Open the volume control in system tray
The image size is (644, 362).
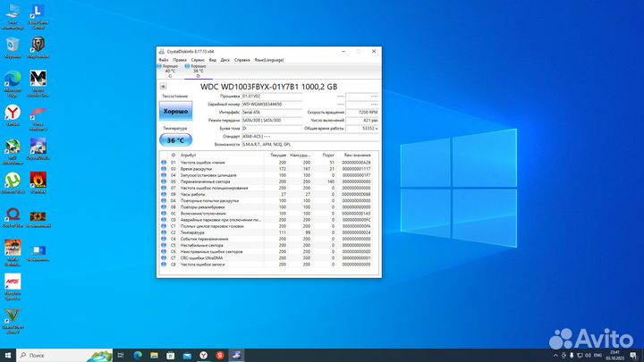coord(588,355)
